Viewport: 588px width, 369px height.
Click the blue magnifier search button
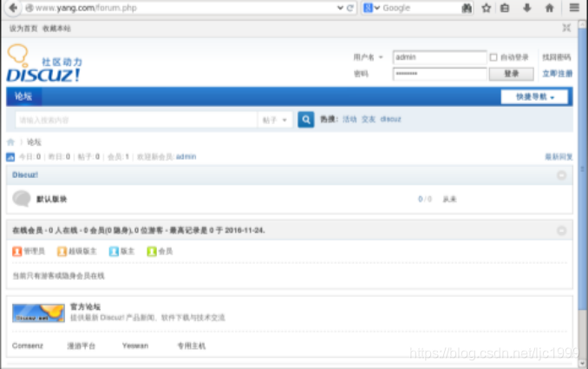pyautogui.click(x=306, y=120)
